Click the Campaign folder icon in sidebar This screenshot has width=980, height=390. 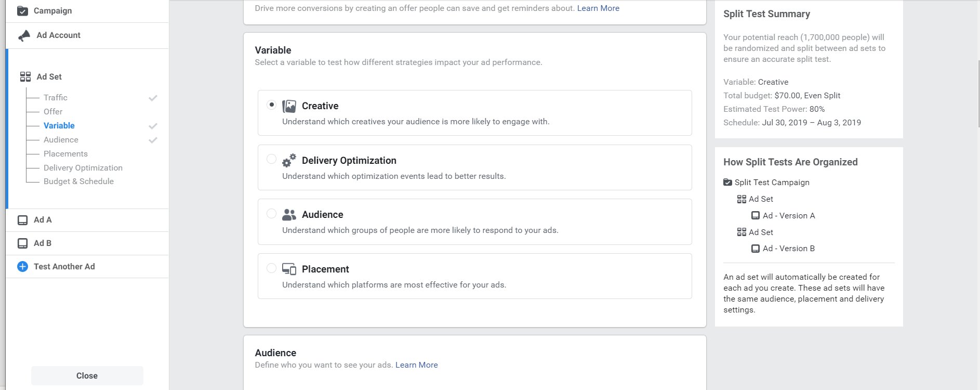22,11
